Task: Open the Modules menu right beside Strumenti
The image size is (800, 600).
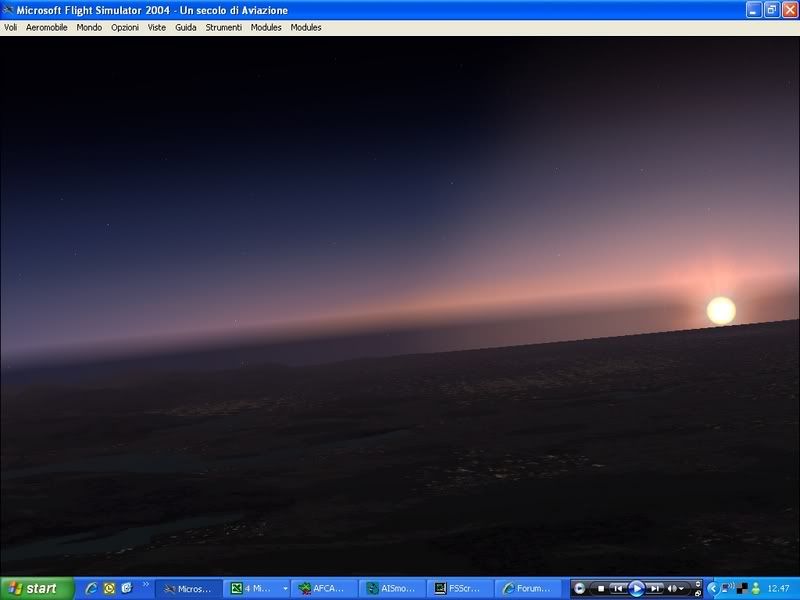Action: (x=266, y=28)
